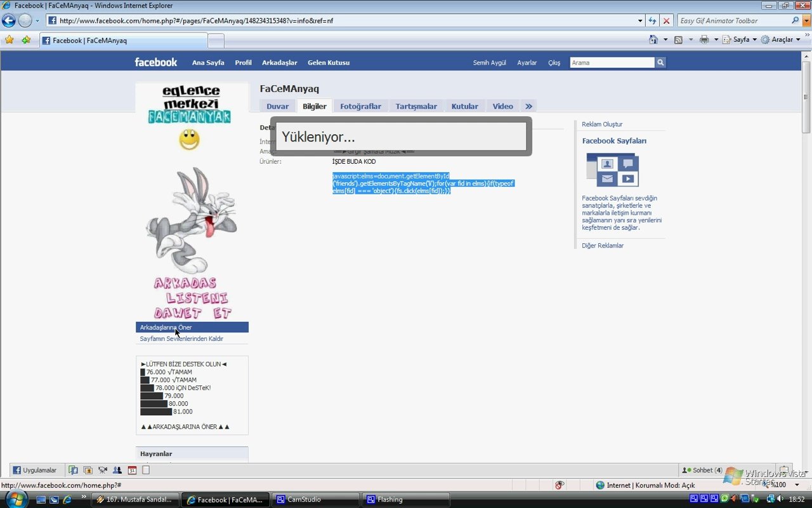
Task: Open the Favorites Center star icon
Action: pyautogui.click(x=9, y=40)
